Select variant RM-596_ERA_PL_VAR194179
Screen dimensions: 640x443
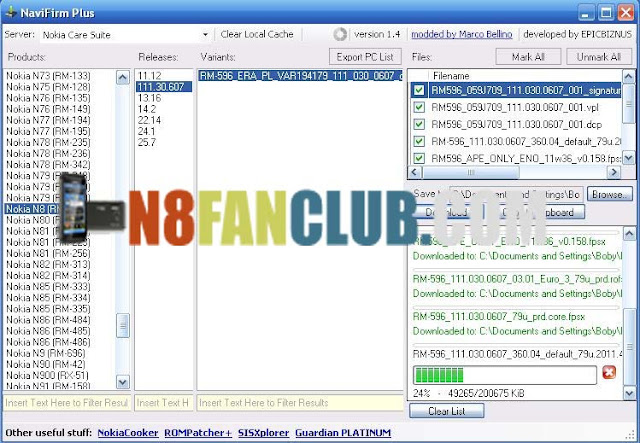(300, 76)
